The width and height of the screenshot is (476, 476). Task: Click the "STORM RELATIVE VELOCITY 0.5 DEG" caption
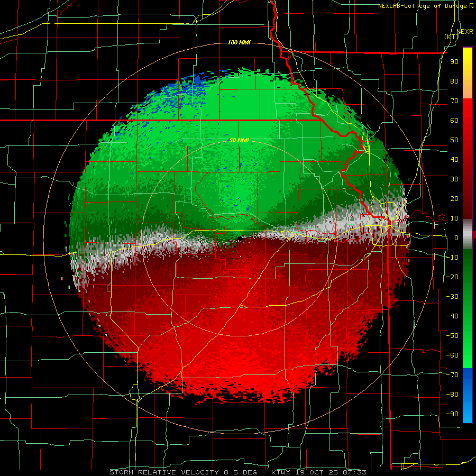183,472
